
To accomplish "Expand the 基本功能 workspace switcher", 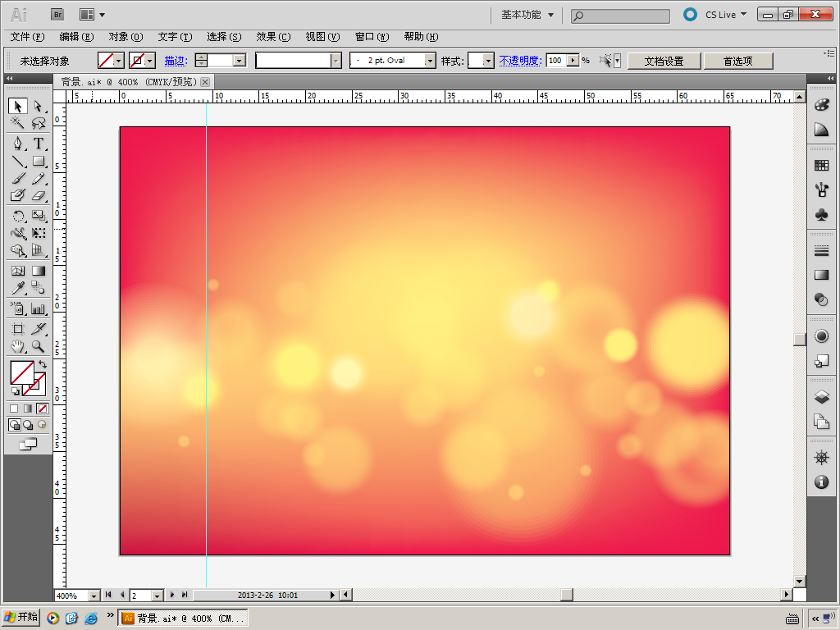I will (x=527, y=15).
